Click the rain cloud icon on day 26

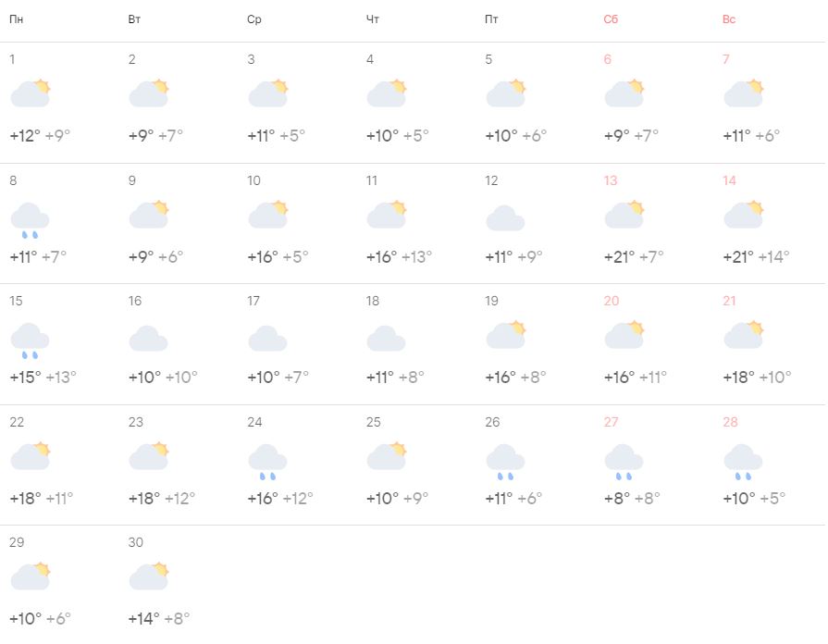click(x=505, y=461)
